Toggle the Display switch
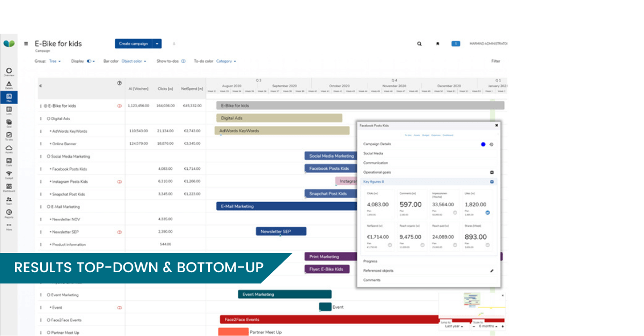Viewport: 644px width, 336px height. (x=89, y=61)
